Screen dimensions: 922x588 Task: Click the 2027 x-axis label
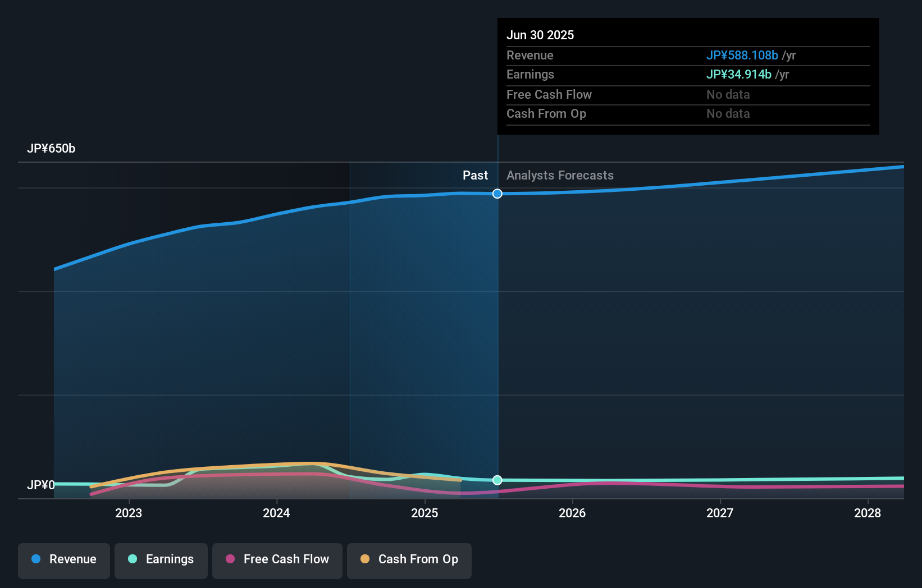pyautogui.click(x=720, y=513)
